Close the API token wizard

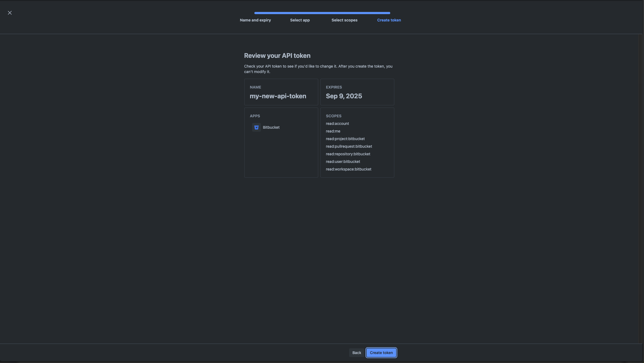[10, 13]
